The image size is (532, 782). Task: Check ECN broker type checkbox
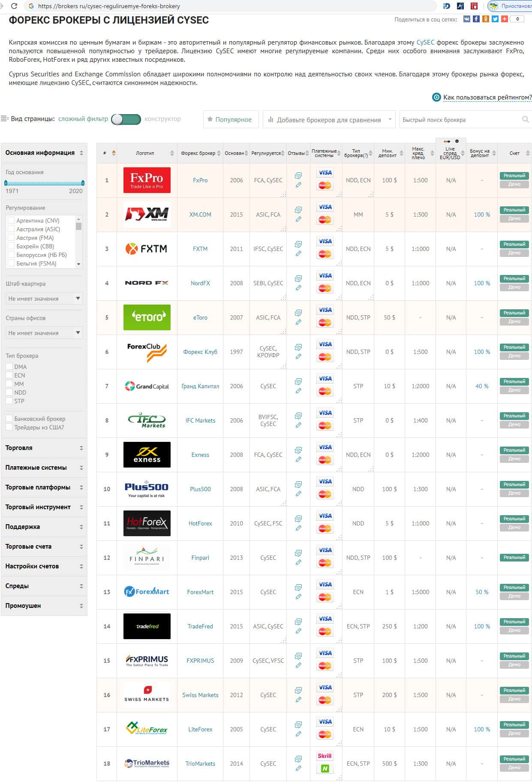click(9, 375)
